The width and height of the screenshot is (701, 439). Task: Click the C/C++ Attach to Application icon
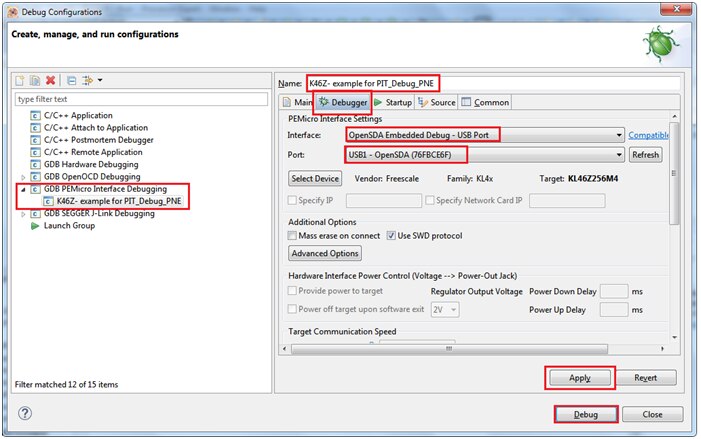click(x=35, y=128)
